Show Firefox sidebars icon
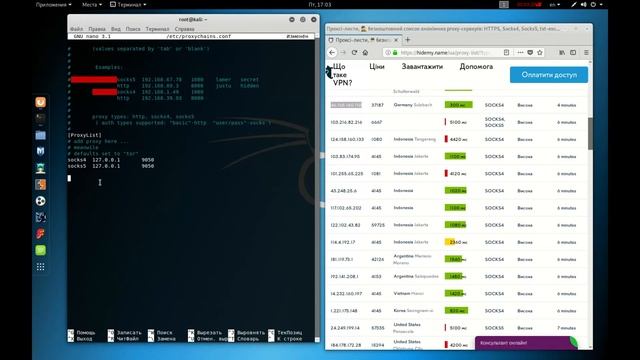 point(573,52)
